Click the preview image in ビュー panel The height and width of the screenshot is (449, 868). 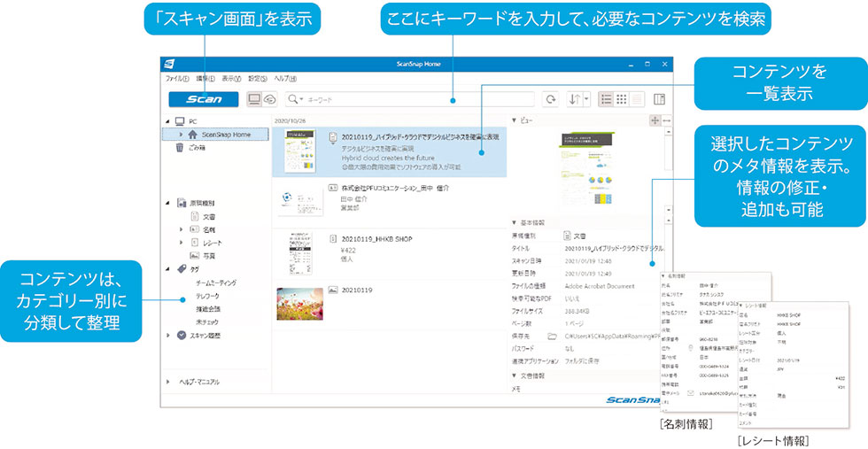coord(586,169)
